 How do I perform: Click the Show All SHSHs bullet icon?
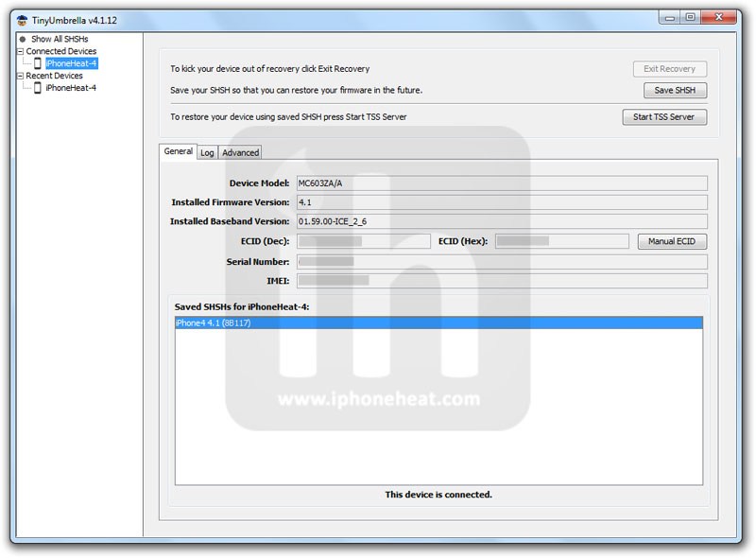[x=22, y=39]
